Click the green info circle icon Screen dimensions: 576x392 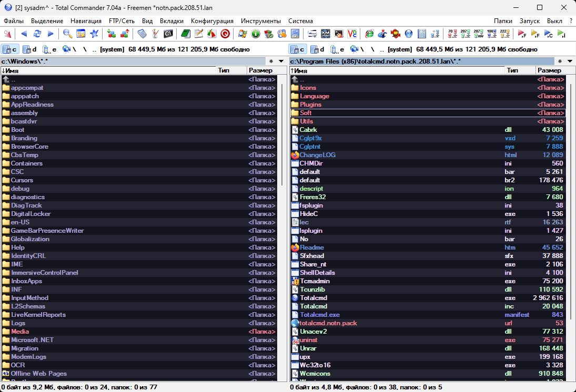(x=256, y=34)
